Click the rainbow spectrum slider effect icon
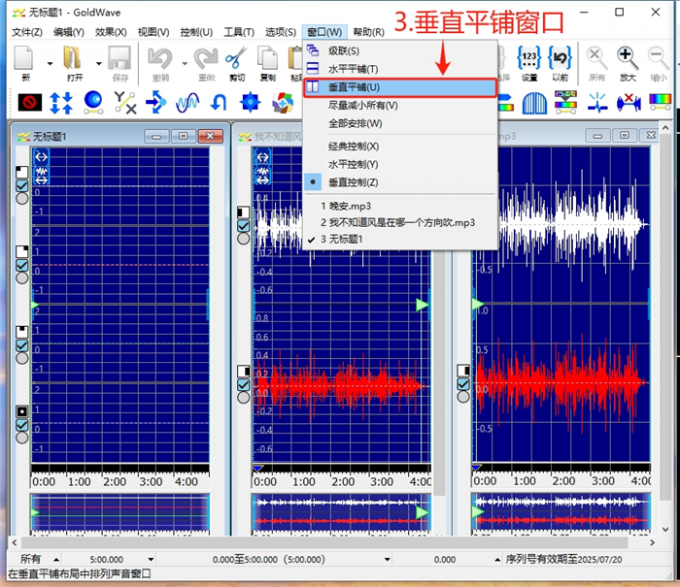 coord(660,102)
